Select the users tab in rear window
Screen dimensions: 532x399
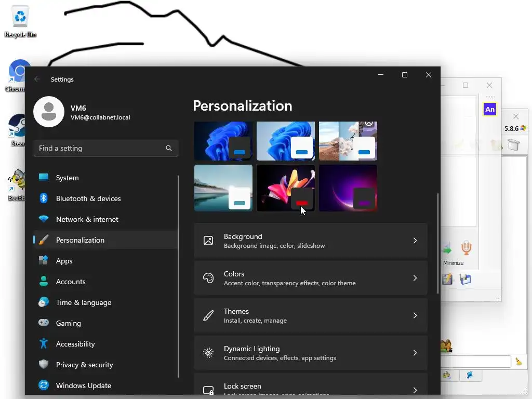447,375
